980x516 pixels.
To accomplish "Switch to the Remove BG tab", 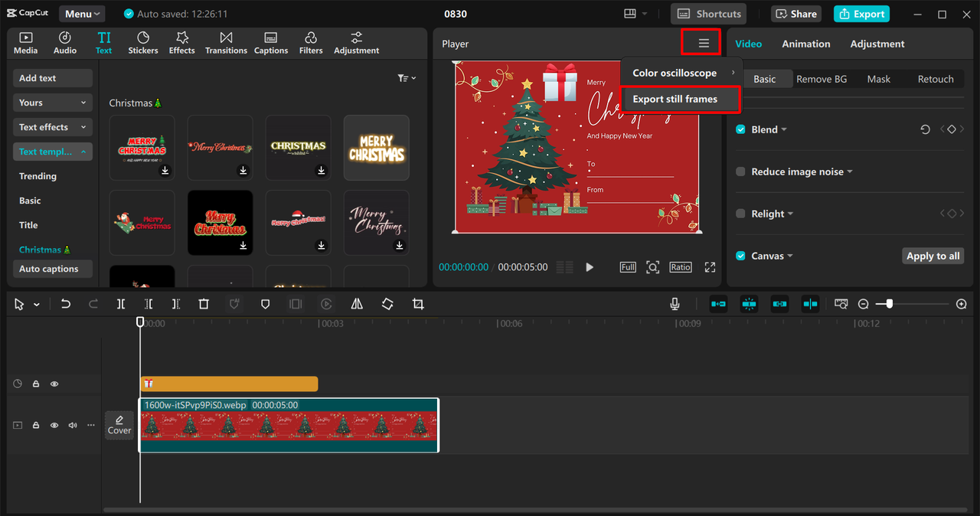I will pyautogui.click(x=822, y=79).
